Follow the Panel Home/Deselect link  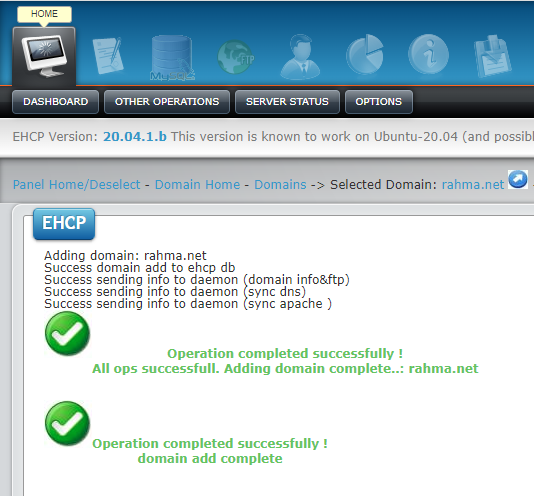(x=76, y=185)
